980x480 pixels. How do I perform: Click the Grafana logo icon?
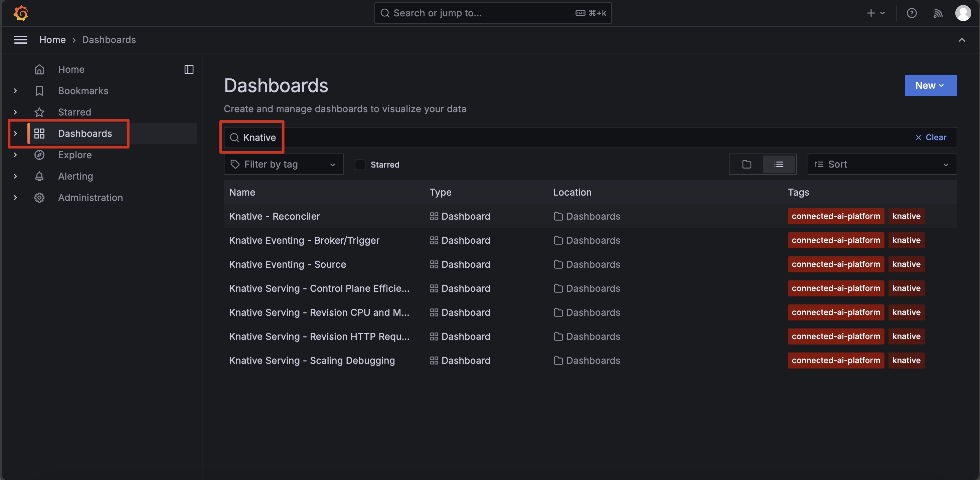click(x=21, y=13)
